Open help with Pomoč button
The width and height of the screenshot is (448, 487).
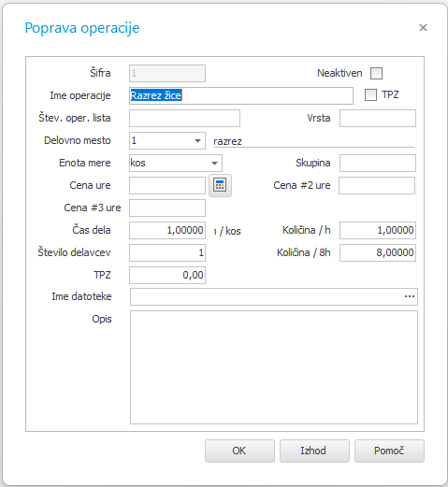point(389,451)
